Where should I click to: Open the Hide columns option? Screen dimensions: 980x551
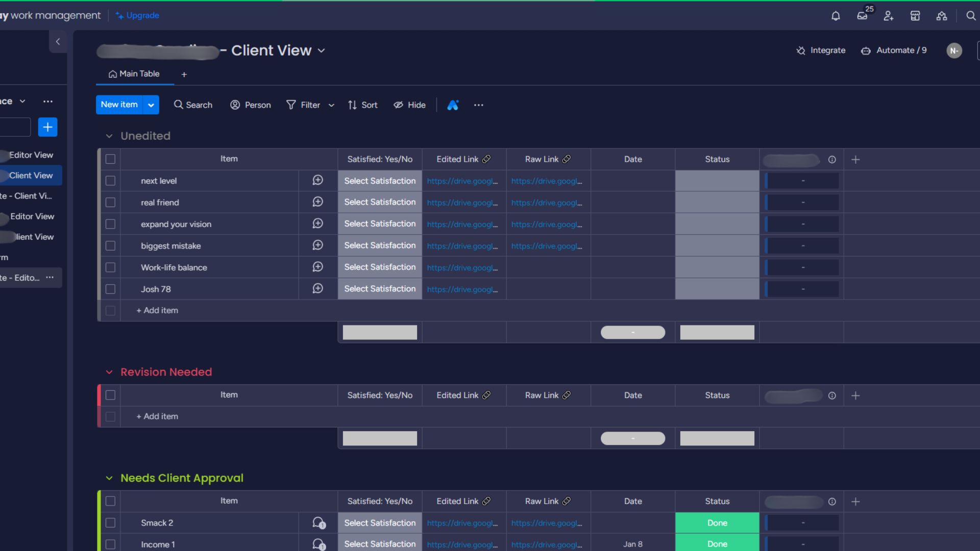[x=409, y=105]
